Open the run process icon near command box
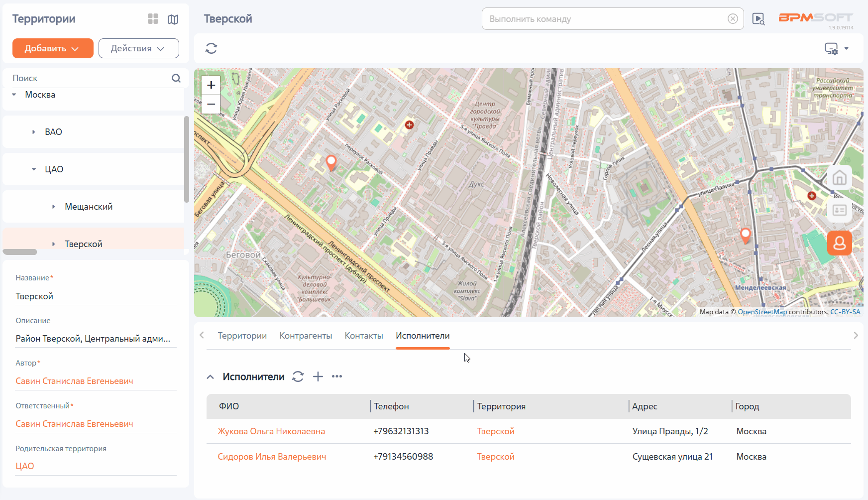The width and height of the screenshot is (868, 500). (759, 19)
